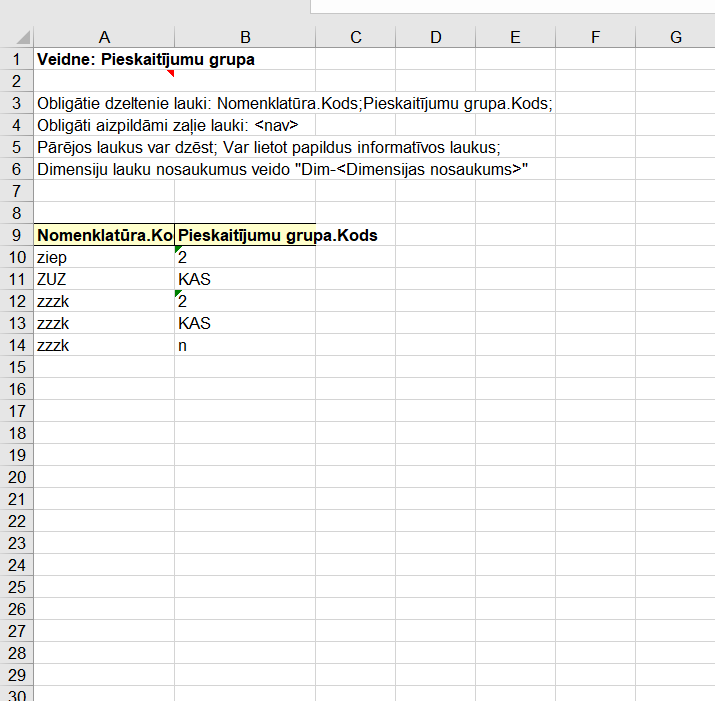Select row 25 header
715x701 pixels.
click(16, 587)
